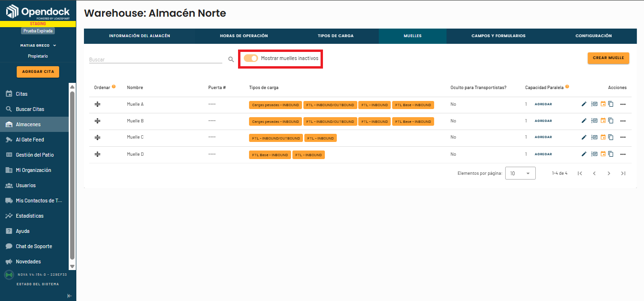Open Mi Organización in the sidebar
This screenshot has height=301, width=644.
click(x=34, y=170)
